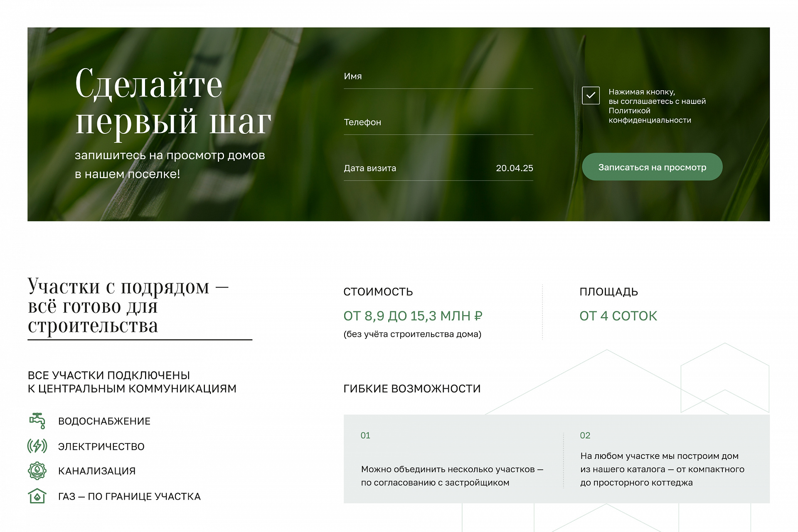The image size is (798, 532).
Task: Click the sewage gear icon
Action: [x=37, y=471]
